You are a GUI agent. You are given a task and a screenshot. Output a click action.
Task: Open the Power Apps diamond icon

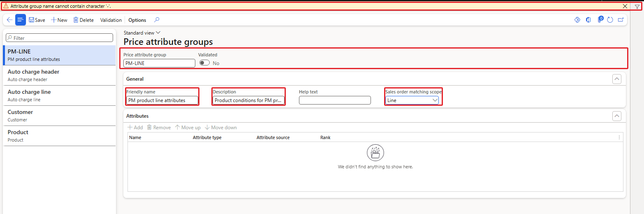point(577,20)
